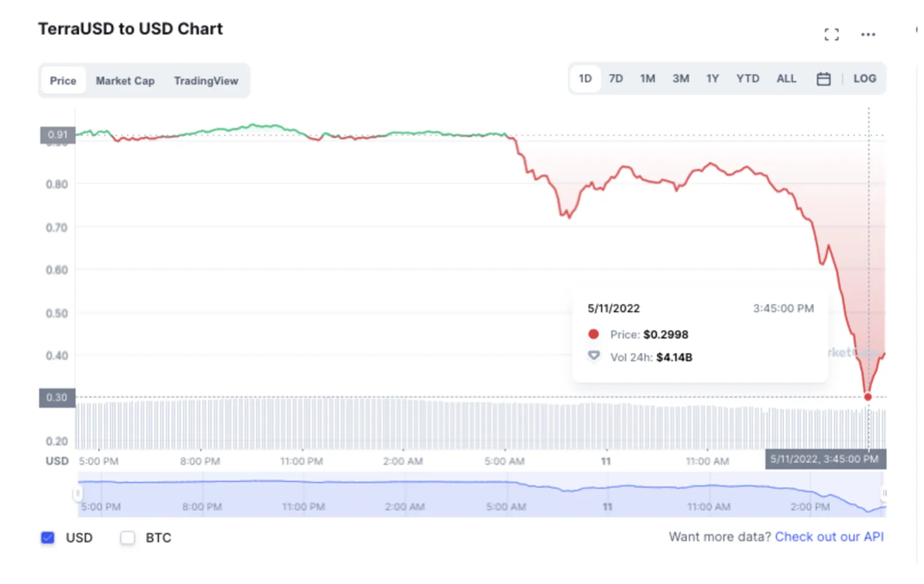924x584 pixels.
Task: Grab the right range selector handle
Action: point(884,493)
